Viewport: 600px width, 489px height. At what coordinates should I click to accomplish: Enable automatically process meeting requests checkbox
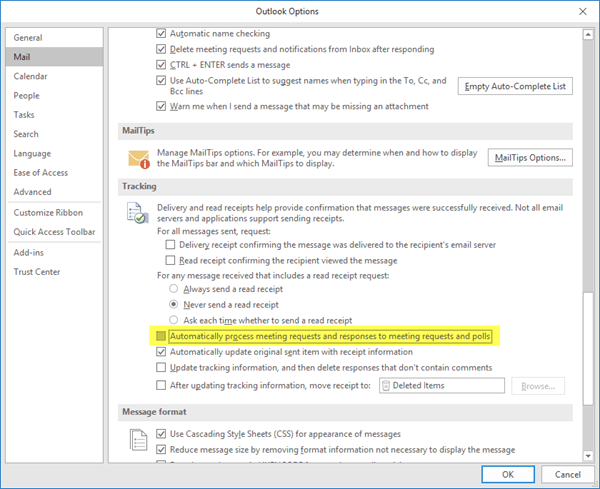point(162,336)
